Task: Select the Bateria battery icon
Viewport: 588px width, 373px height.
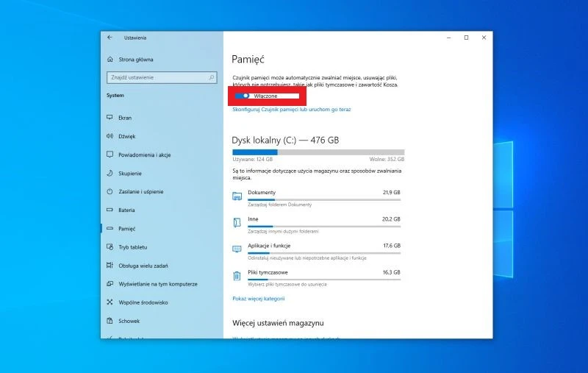Action: [x=110, y=210]
